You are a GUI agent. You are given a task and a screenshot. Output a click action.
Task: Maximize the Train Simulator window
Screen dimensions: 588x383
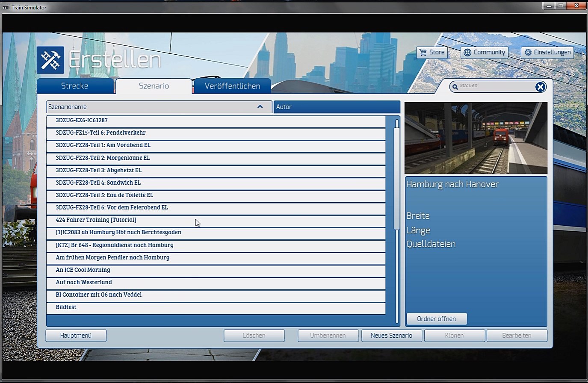tap(561, 6)
